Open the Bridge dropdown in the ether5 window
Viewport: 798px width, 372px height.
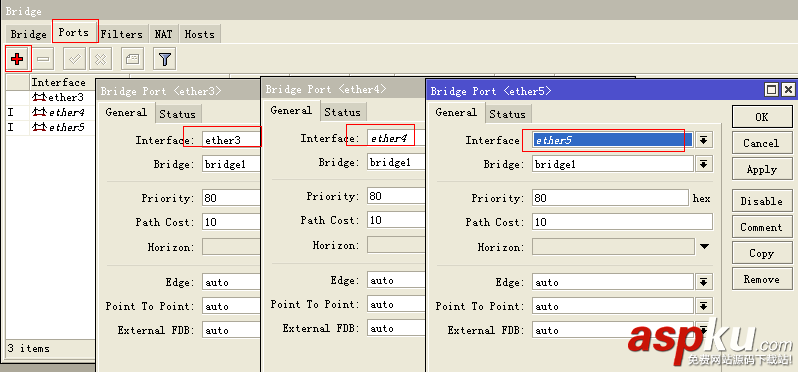coord(703,164)
